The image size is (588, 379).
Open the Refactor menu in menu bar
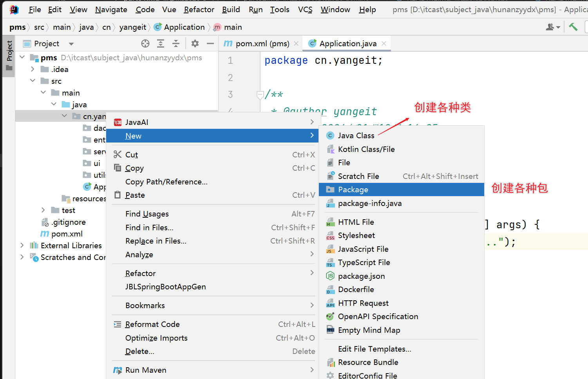coord(199,9)
